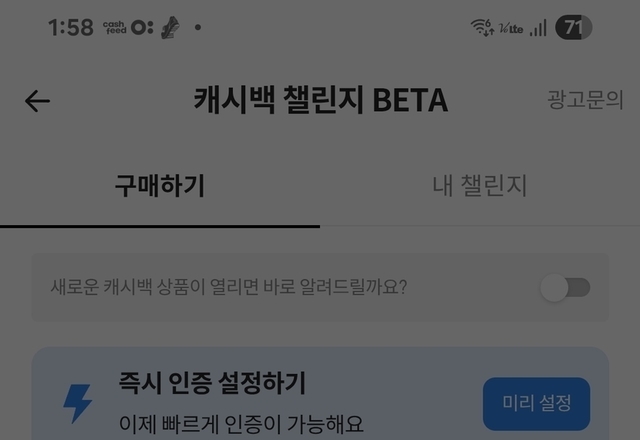Tap the Wi-Fi 6 status icon

[482, 28]
